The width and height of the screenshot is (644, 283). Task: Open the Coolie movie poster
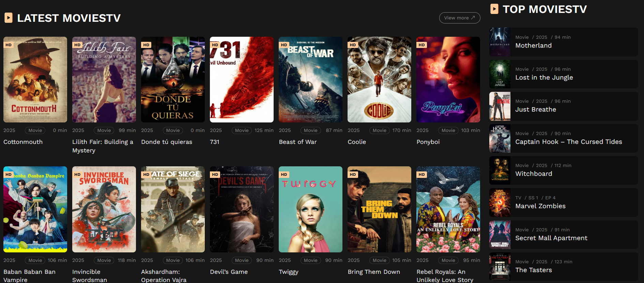click(x=379, y=80)
